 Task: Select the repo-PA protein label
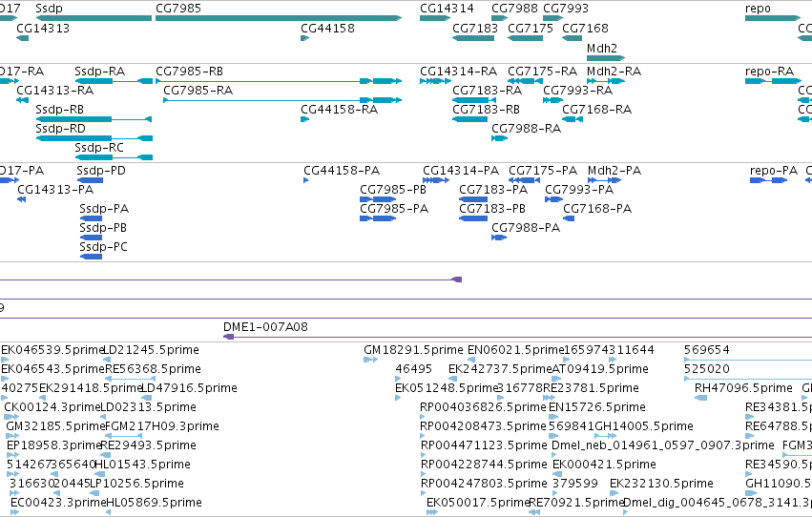pyautogui.click(x=774, y=170)
